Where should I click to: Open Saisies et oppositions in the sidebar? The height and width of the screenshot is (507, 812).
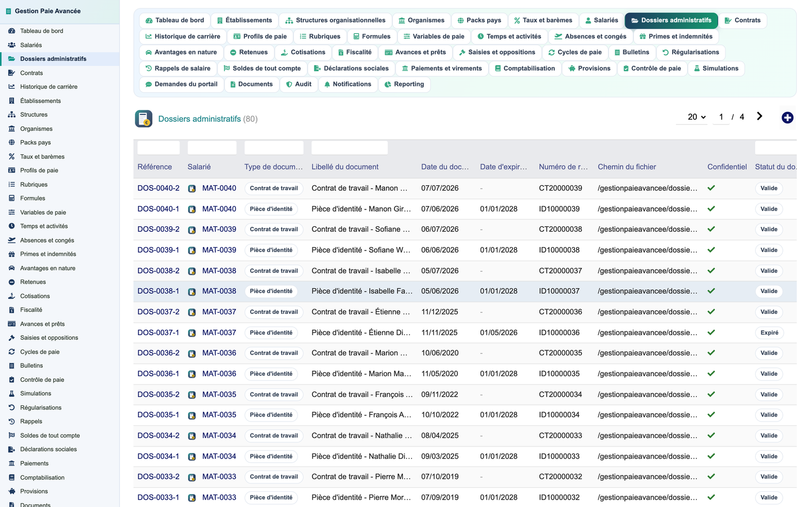click(49, 338)
